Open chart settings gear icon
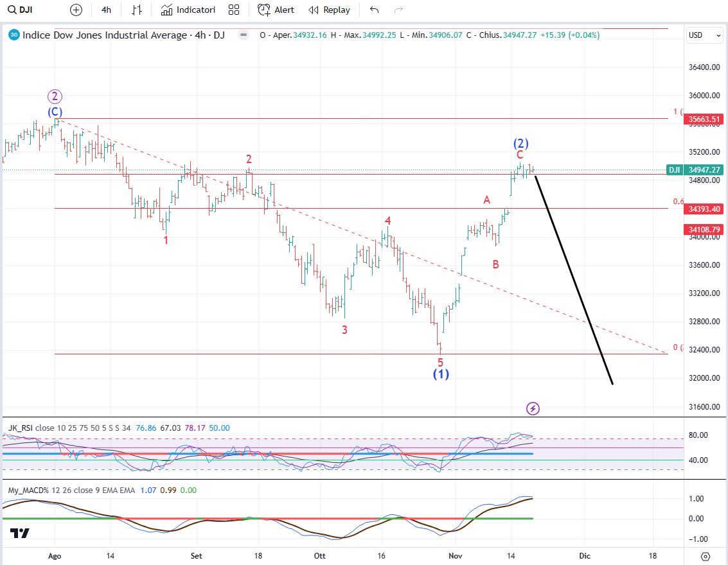This screenshot has height=565, width=728. pos(706,556)
